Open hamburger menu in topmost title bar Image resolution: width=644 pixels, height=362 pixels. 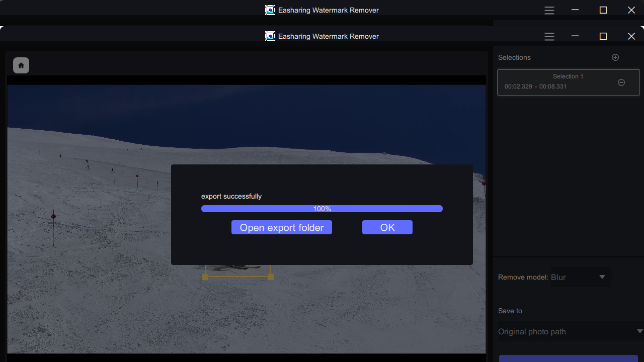tap(549, 10)
